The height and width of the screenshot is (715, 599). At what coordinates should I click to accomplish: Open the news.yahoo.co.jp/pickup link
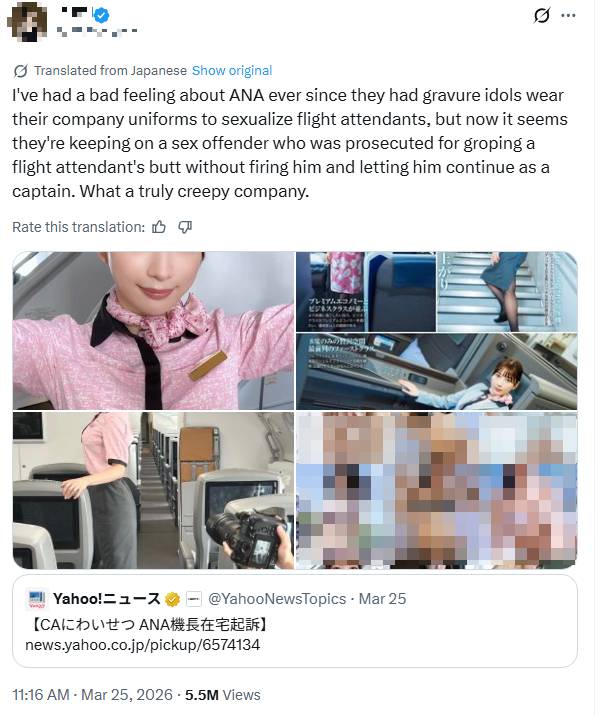click(143, 645)
